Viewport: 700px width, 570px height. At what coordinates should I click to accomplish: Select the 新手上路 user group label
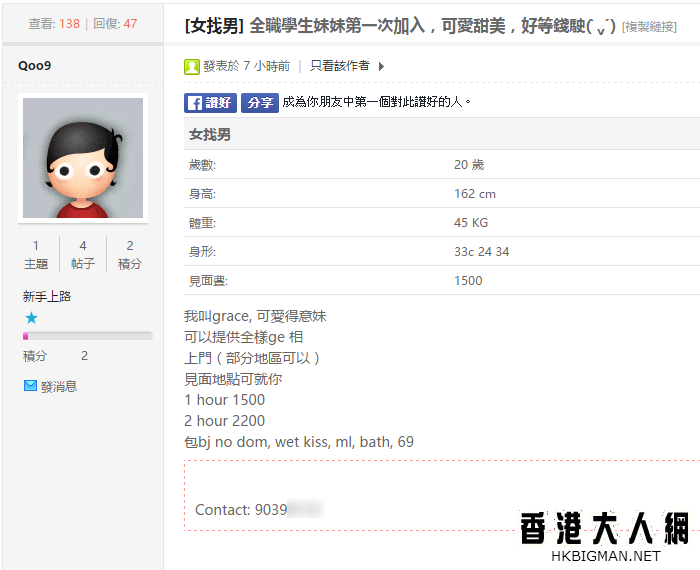[x=47, y=296]
